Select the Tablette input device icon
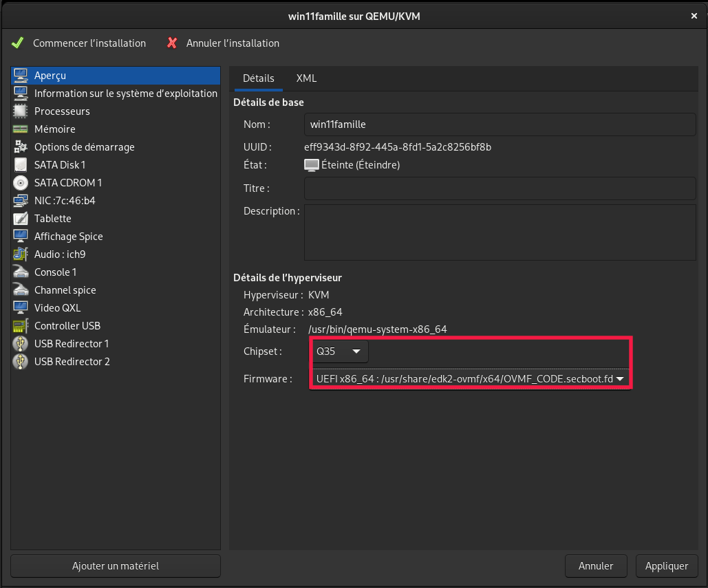Image resolution: width=708 pixels, height=588 pixels. click(21, 219)
